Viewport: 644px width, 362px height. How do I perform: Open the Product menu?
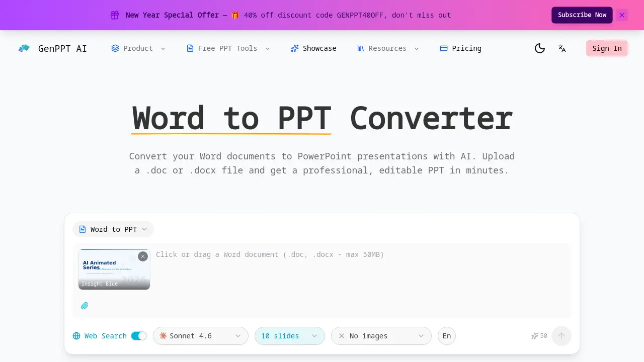click(138, 48)
